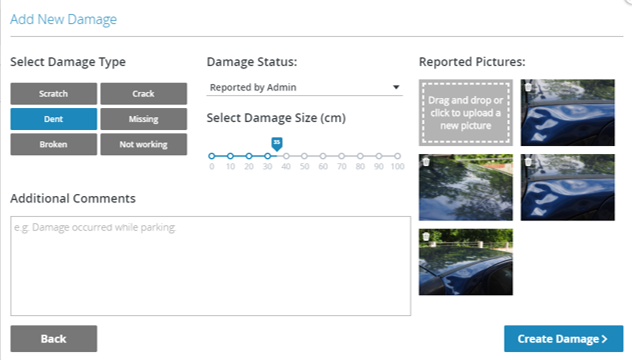Delete the middle-right dented hood picture
632x360 pixels.
528,162
